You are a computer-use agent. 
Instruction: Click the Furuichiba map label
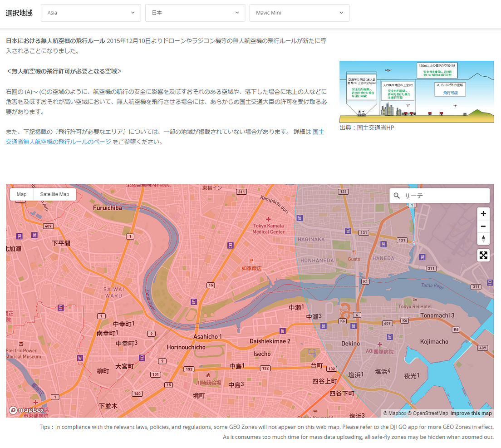108,208
